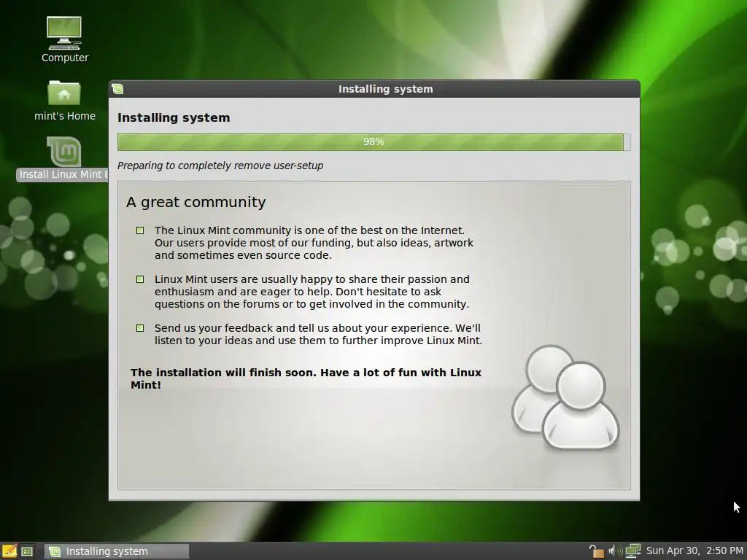This screenshot has height=560, width=747.
Task: Click "Preparing to completely remove user-setup" status text
Action: [220, 166]
